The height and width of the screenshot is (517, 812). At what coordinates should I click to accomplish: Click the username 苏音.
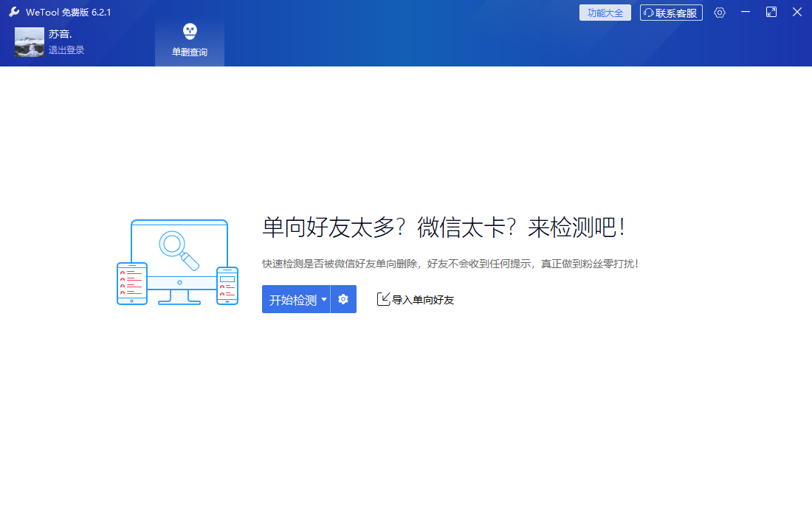point(61,34)
